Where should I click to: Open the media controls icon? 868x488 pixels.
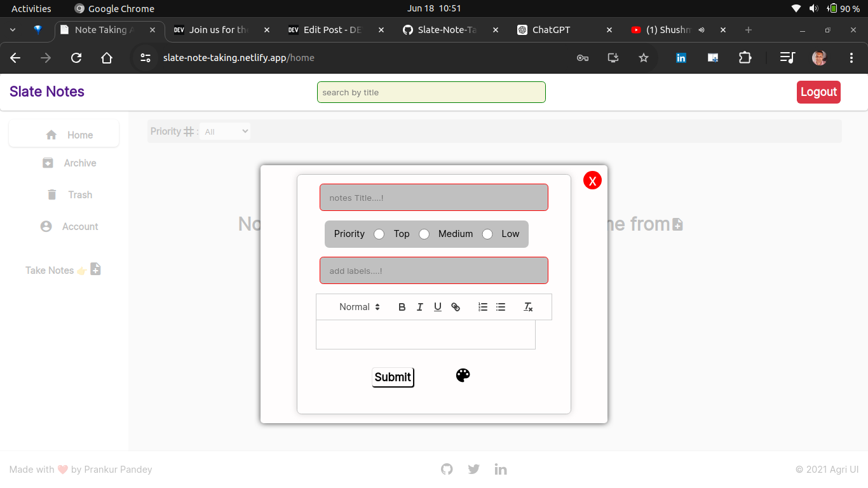pyautogui.click(x=787, y=58)
